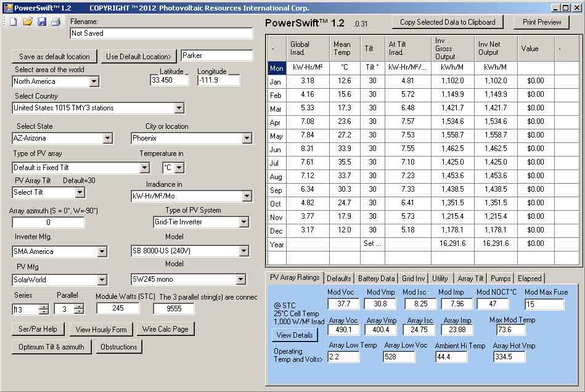
Task: Click the default location name field
Action: [x=217, y=55]
